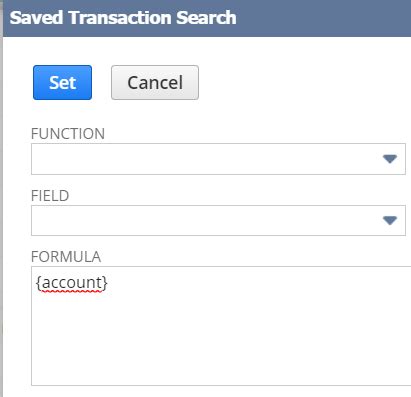Click the spell-check underlined word account

coord(72,283)
